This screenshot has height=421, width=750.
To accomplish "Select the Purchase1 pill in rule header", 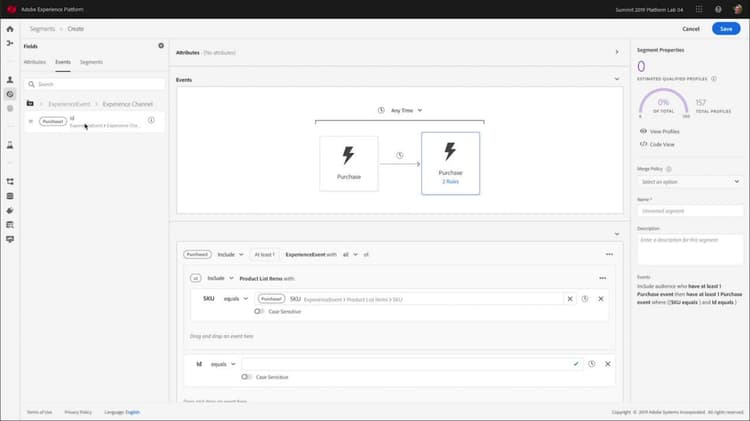I will 198,255.
